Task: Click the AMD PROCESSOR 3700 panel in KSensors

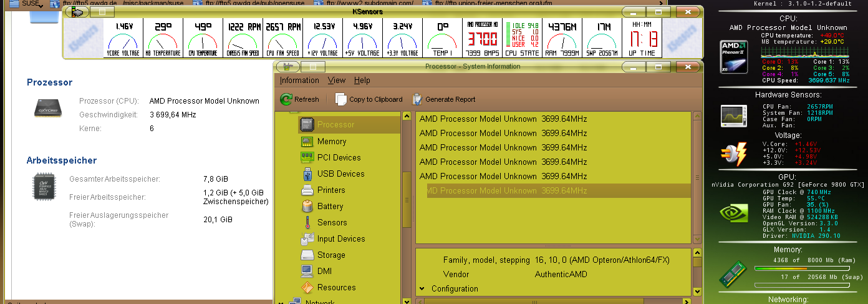Action: [x=483, y=39]
